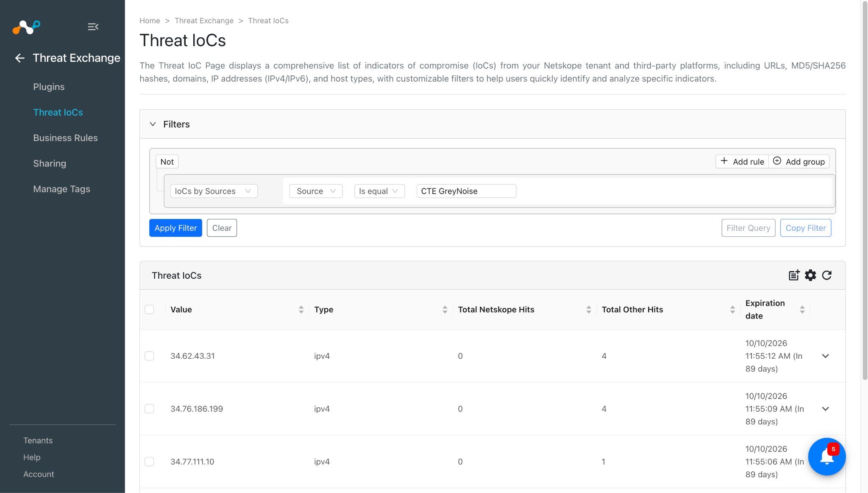Select checkbox for 34.62.43.31
The height and width of the screenshot is (493, 868).
click(149, 356)
